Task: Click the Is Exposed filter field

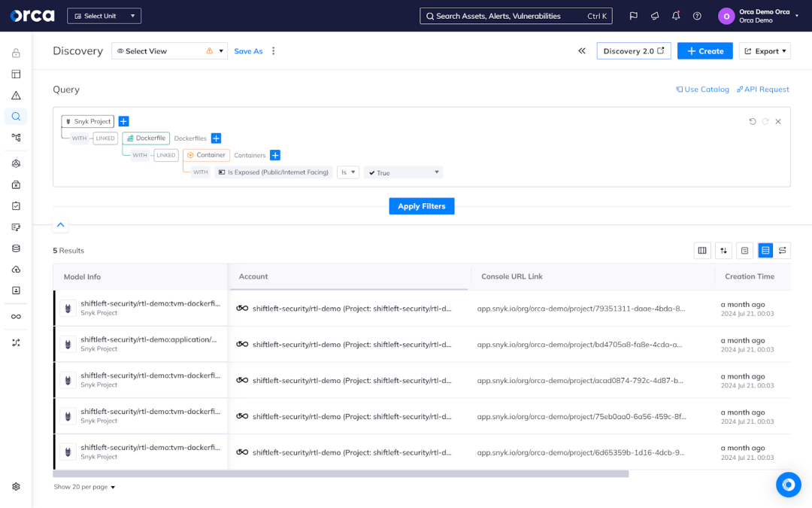Action: (274, 172)
